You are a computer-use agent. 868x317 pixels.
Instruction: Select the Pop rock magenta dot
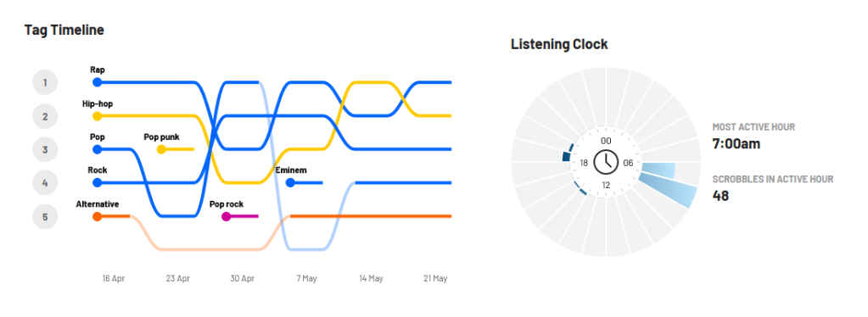226,216
